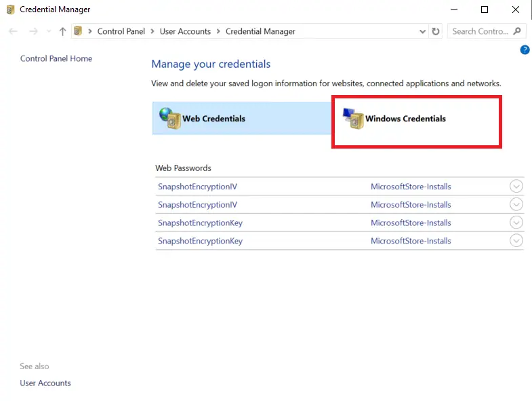Click the Search Control Panel field
This screenshot has width=532, height=401.
tap(478, 31)
